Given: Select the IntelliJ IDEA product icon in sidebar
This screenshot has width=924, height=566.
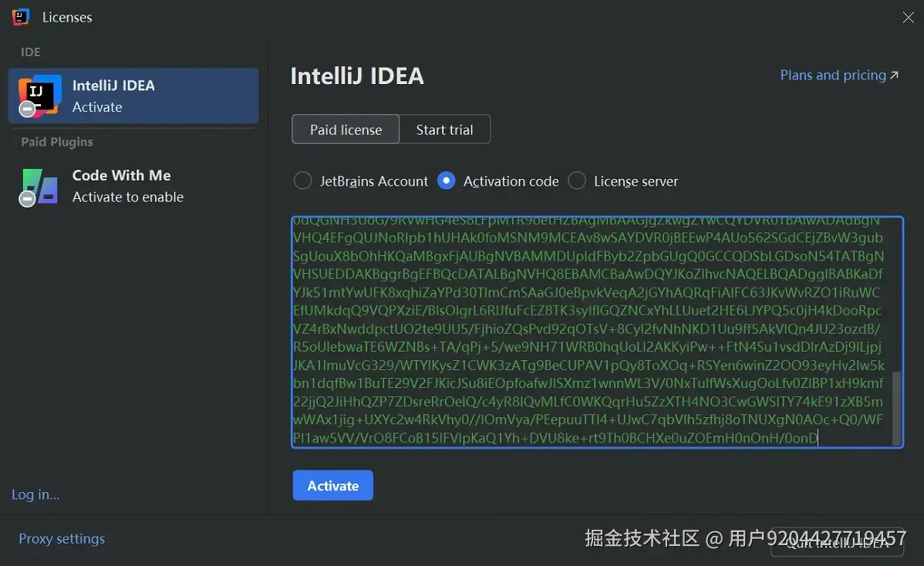Looking at the screenshot, I should (x=39, y=96).
